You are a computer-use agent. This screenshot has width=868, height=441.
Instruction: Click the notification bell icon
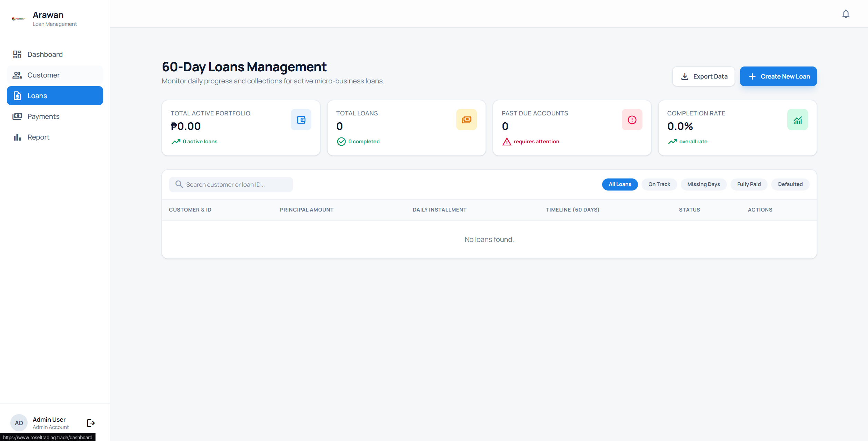(x=846, y=14)
